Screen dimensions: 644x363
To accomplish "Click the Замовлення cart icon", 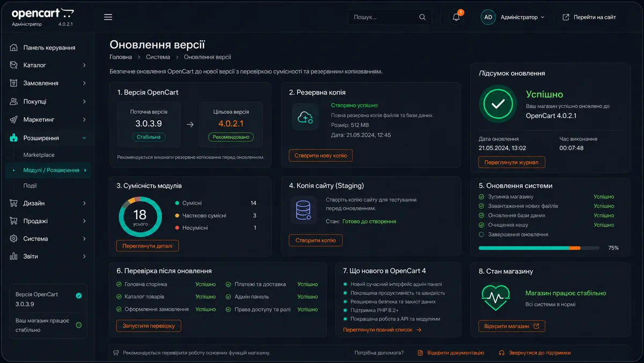I will point(14,83).
